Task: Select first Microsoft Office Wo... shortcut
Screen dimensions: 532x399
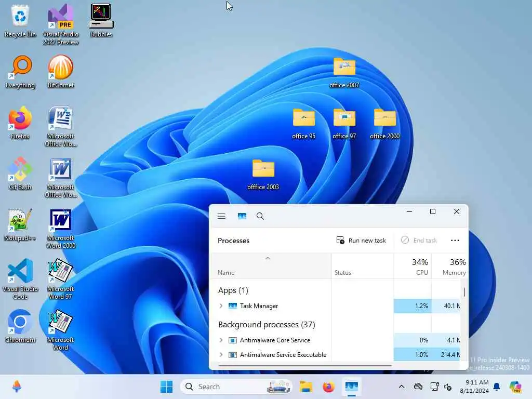Action: (61, 126)
